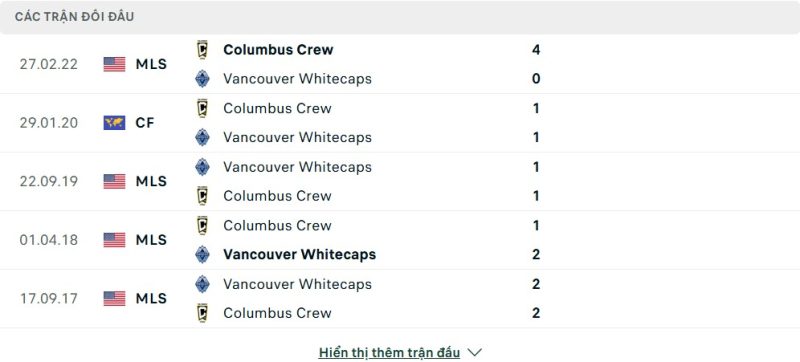
Task: Open 'Hiển thị thêm trận đấu' link
Action: point(389,352)
